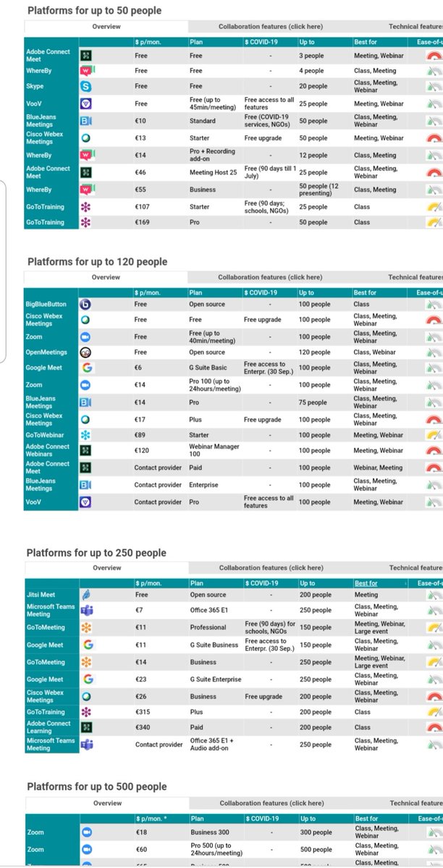Click Zoom logo in the €14 Pro 100 row
The image size is (443, 868).
[x=84, y=386]
